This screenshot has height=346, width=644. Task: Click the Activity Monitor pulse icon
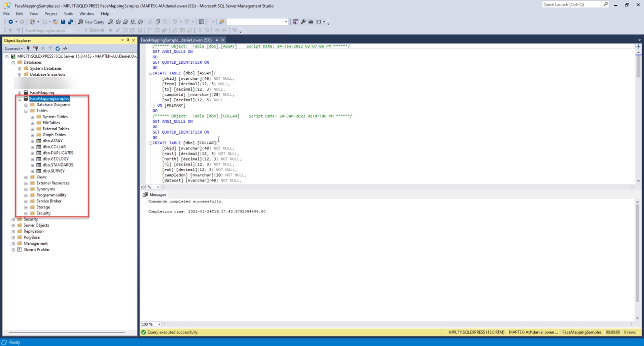click(x=65, y=48)
